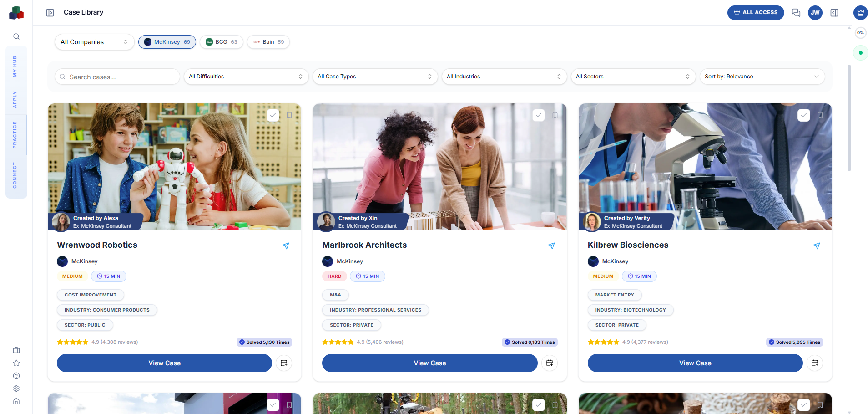Click the Solved 6,183 Times badge
Screen dimensions: 868x414
tap(530, 342)
